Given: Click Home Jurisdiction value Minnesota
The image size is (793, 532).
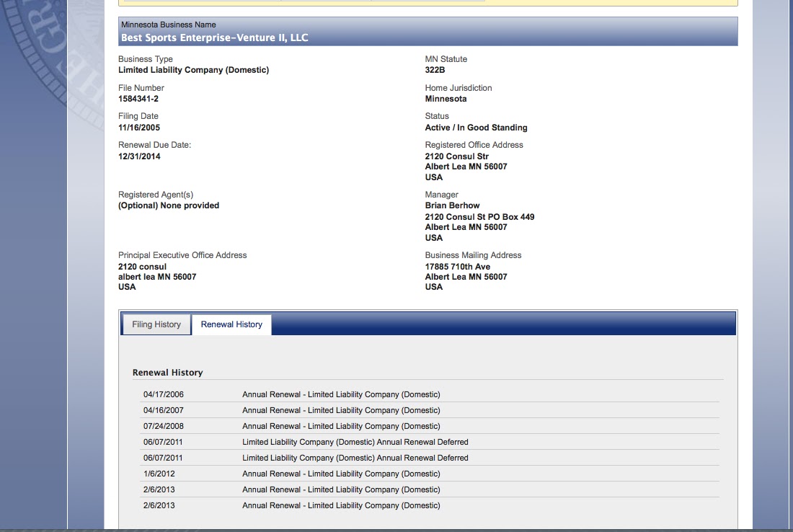Looking at the screenshot, I should pyautogui.click(x=446, y=99).
